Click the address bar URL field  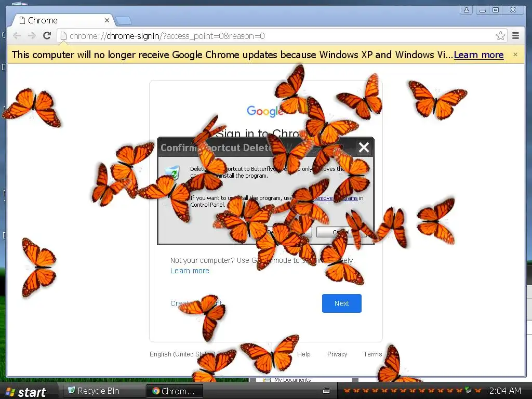(x=282, y=36)
